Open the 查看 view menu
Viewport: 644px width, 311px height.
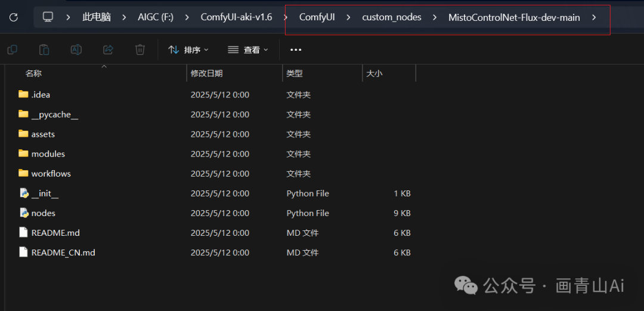[248, 50]
